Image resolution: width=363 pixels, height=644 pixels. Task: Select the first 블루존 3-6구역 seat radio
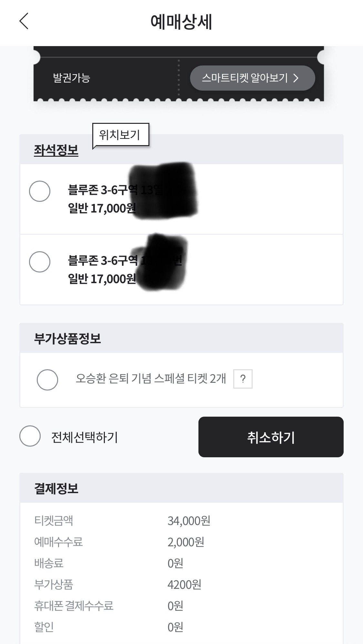pos(40,191)
